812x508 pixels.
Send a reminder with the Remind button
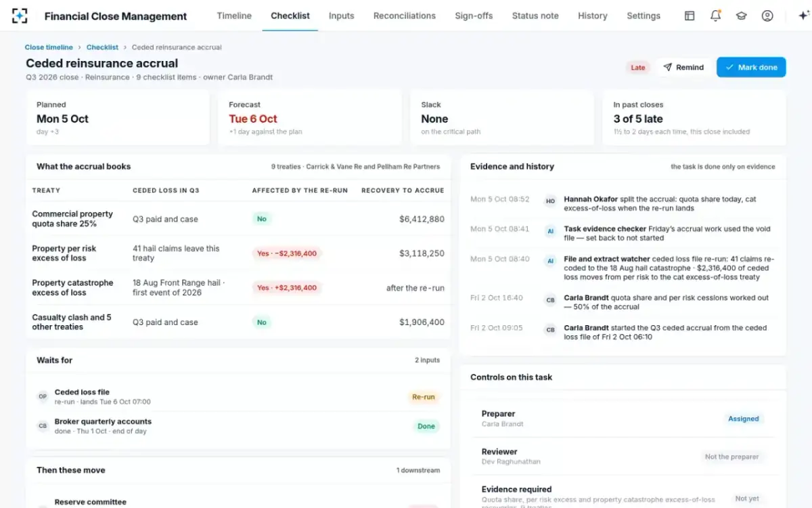(x=683, y=67)
